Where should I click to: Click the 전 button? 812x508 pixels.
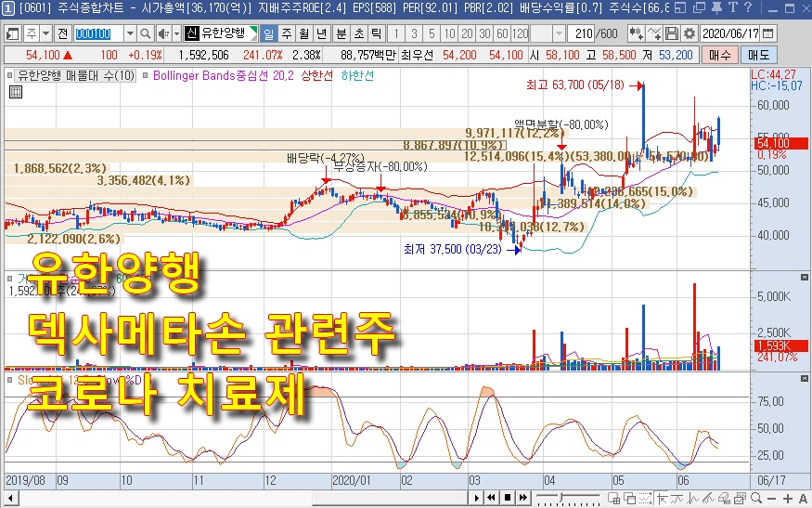[x=63, y=33]
